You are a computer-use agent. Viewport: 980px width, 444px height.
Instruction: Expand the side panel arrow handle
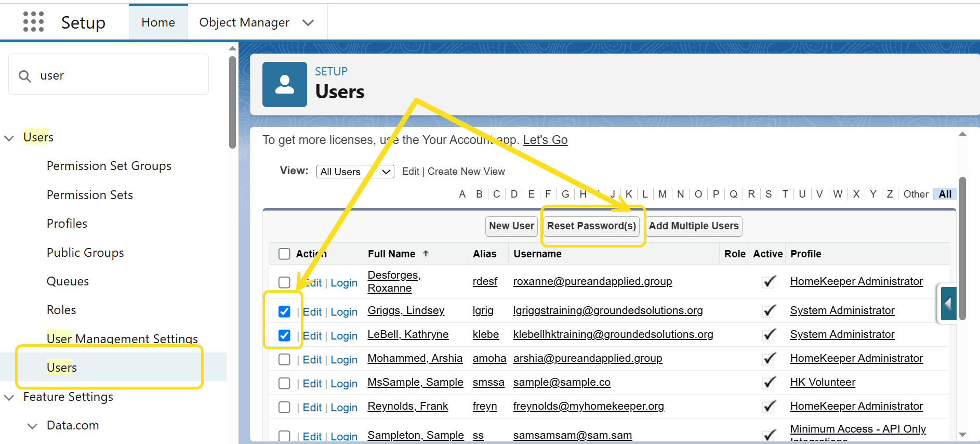(948, 303)
